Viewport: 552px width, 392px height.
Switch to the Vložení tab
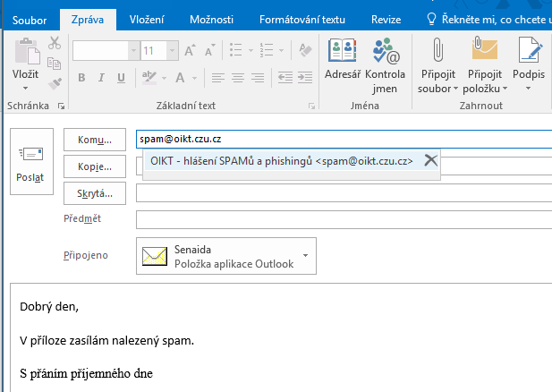(147, 20)
